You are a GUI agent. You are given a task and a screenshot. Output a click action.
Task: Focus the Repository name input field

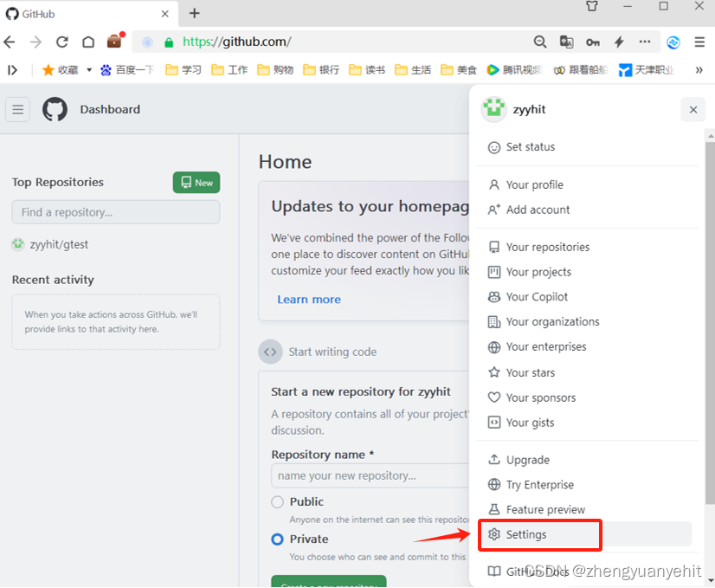coord(370,475)
